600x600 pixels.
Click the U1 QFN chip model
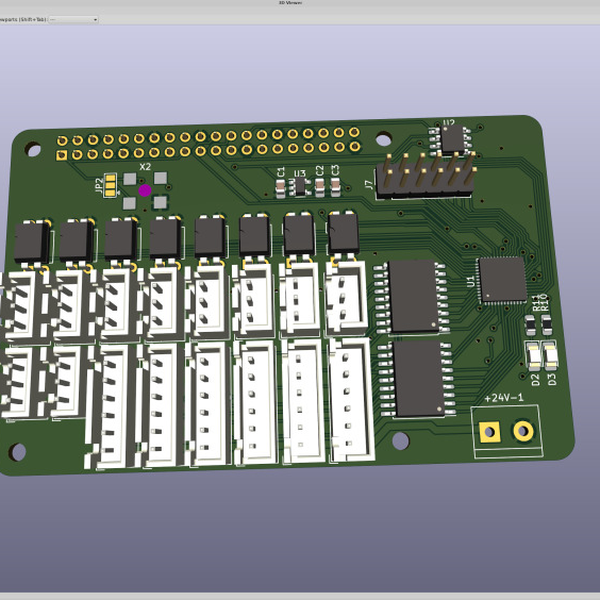click(x=502, y=280)
